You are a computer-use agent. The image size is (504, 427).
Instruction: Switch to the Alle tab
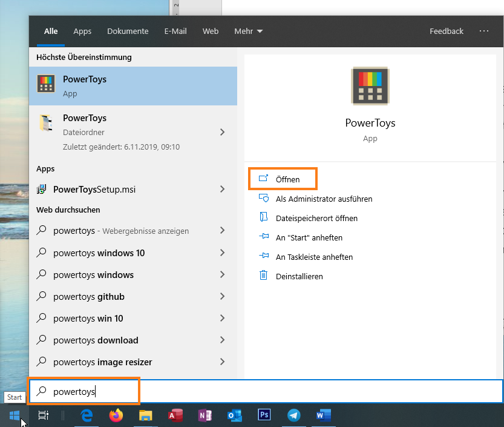tap(51, 31)
